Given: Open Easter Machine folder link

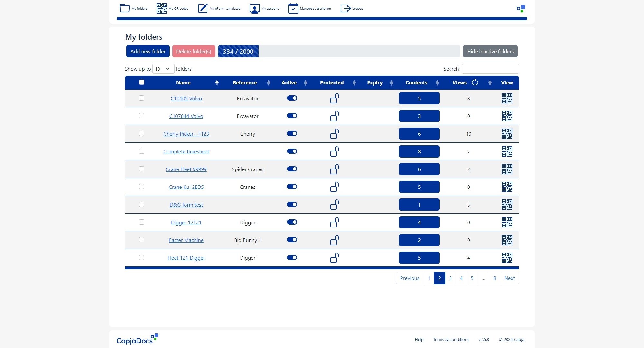Looking at the screenshot, I should [186, 240].
